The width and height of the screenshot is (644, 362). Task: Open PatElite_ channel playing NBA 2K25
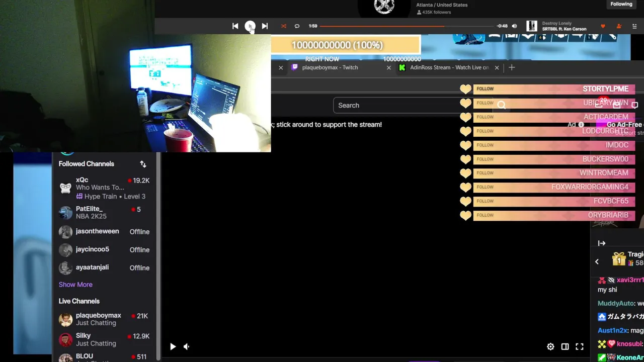pos(104,213)
